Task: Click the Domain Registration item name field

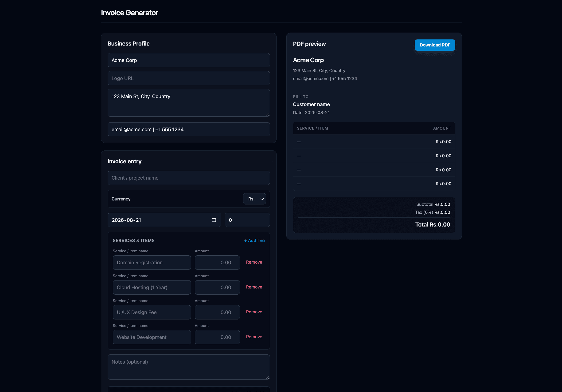Action: pyautogui.click(x=152, y=263)
